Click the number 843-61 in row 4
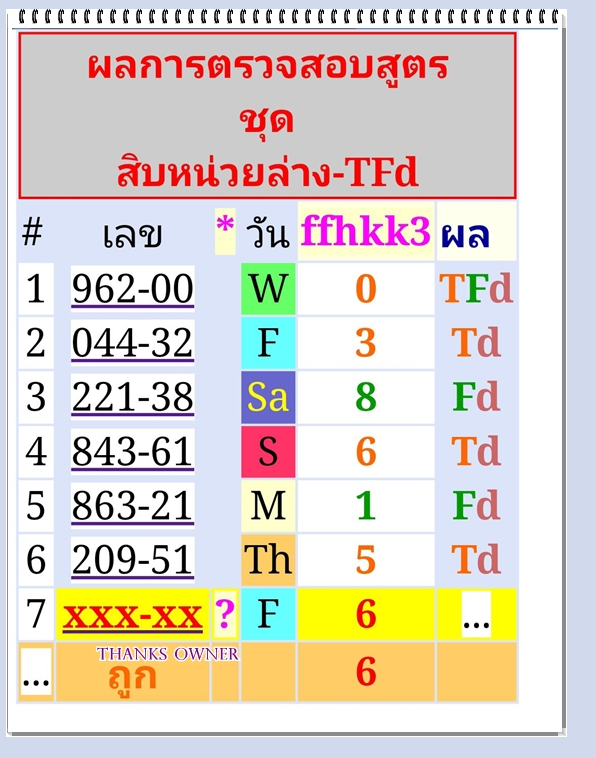Image resolution: width=596 pixels, height=758 pixels. click(132, 451)
